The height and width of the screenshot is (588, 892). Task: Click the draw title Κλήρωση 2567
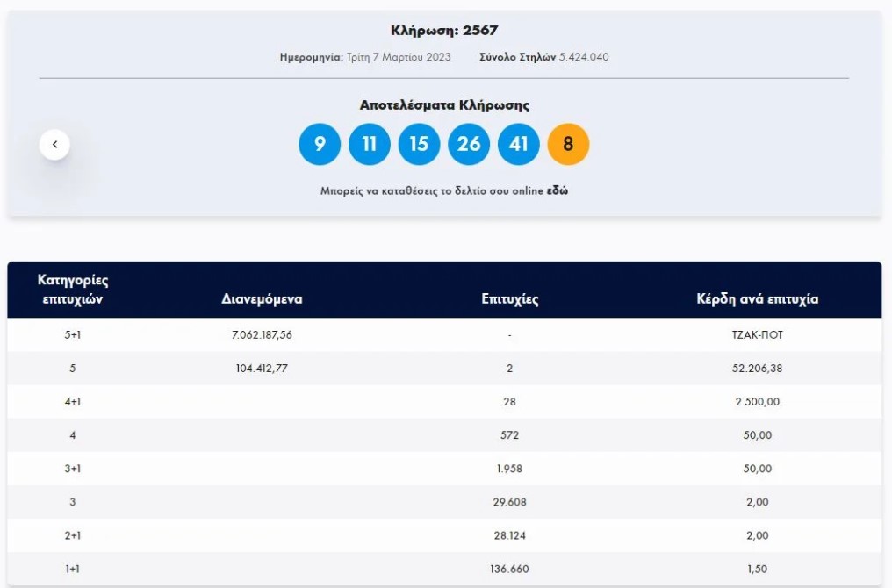(x=445, y=29)
